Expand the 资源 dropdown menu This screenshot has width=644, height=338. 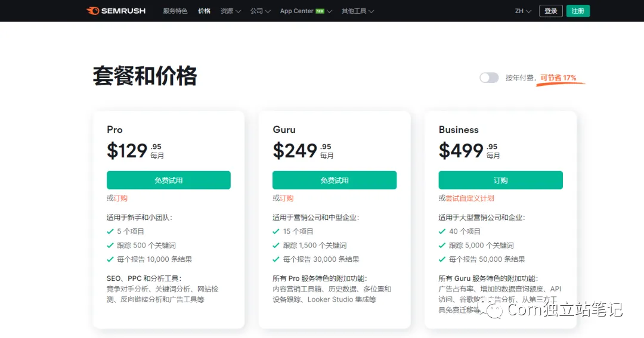tap(230, 11)
